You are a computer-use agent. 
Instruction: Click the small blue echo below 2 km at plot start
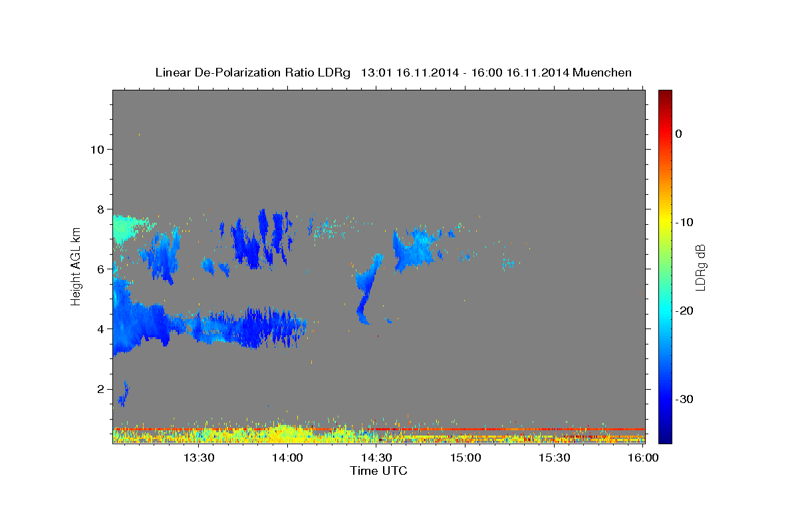[x=123, y=394]
